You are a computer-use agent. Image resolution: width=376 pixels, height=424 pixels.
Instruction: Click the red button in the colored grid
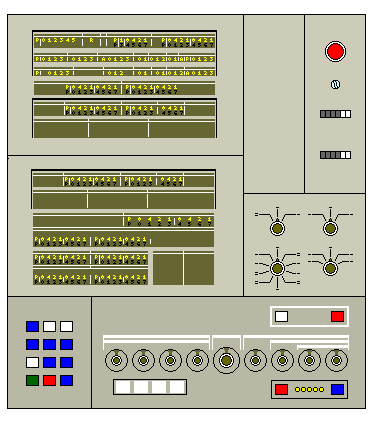(49, 380)
